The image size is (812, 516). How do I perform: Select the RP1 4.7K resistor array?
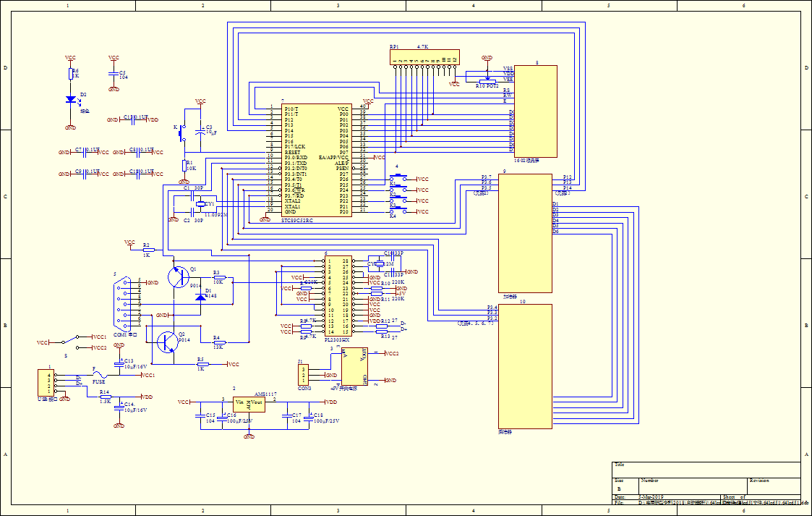[x=424, y=58]
